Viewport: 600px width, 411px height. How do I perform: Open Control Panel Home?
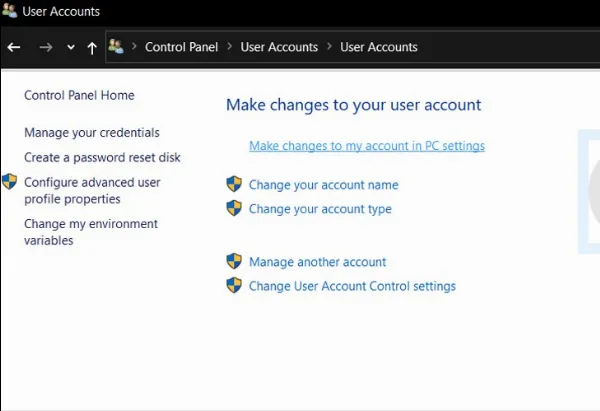coord(79,95)
